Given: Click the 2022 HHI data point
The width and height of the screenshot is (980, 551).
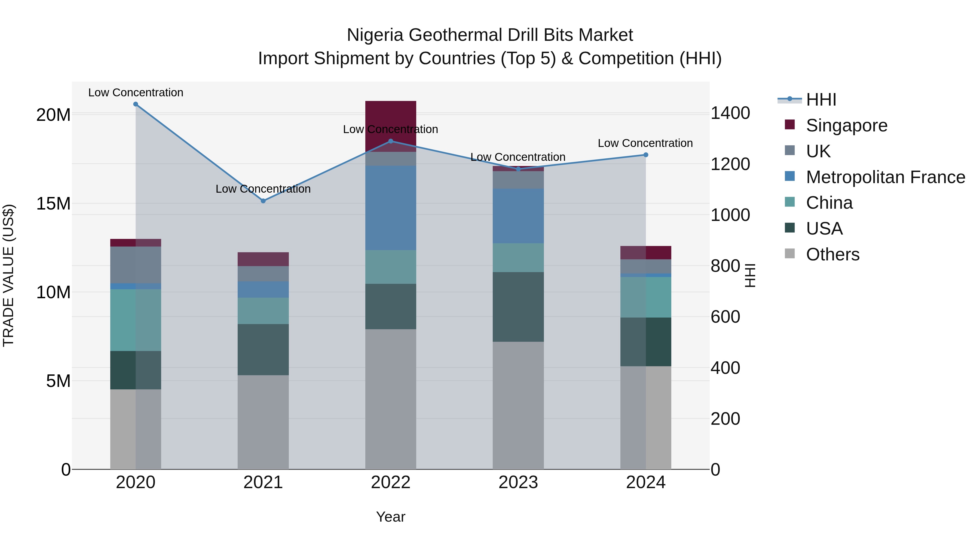Looking at the screenshot, I should click(x=391, y=141).
